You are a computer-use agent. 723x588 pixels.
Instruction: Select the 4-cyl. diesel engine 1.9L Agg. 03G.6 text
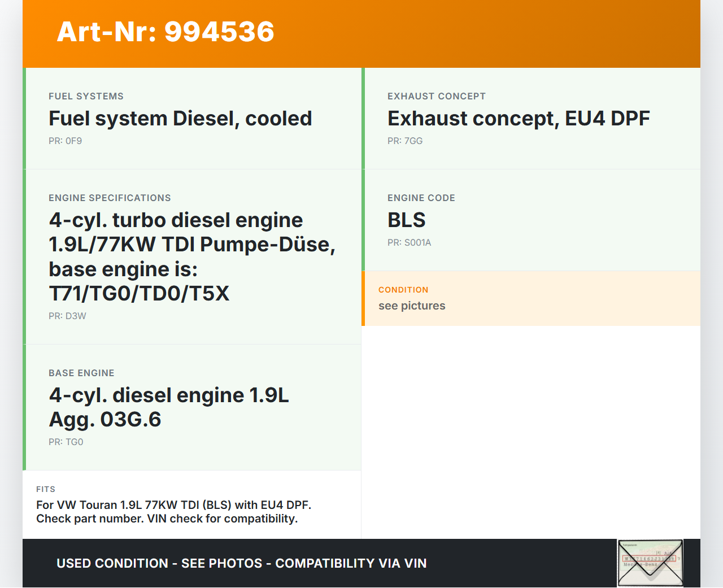coord(169,407)
